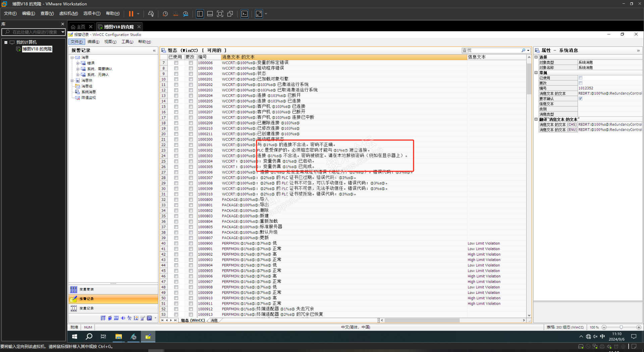Open the VMware console view icon
Viewport: 644px width, 352px height.
245,14
